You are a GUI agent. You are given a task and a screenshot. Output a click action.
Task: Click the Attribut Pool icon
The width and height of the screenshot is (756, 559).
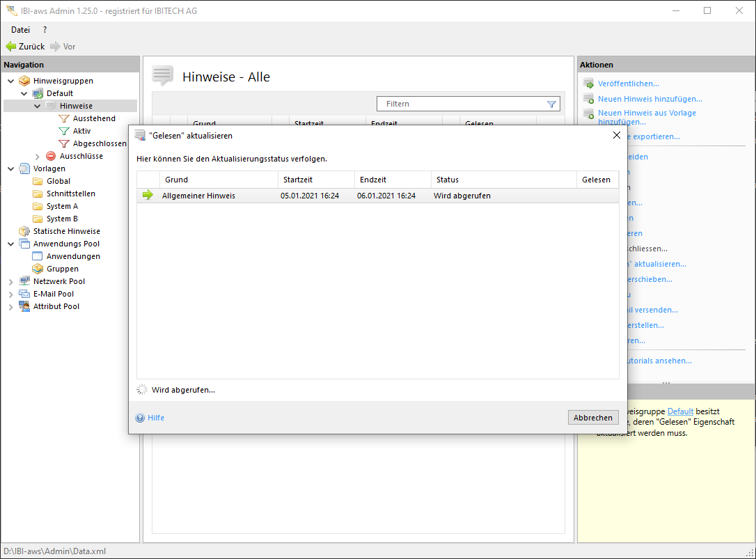(24, 306)
